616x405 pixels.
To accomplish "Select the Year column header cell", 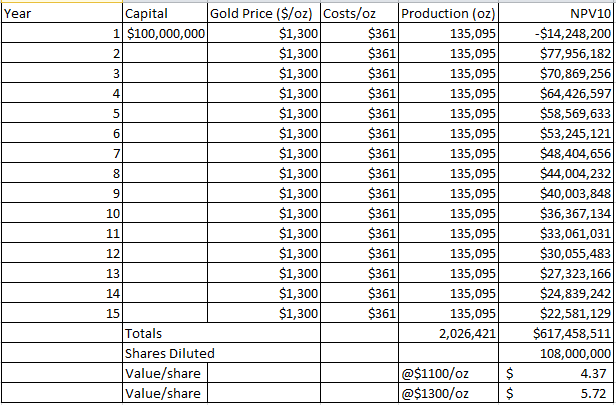I will (x=60, y=14).
